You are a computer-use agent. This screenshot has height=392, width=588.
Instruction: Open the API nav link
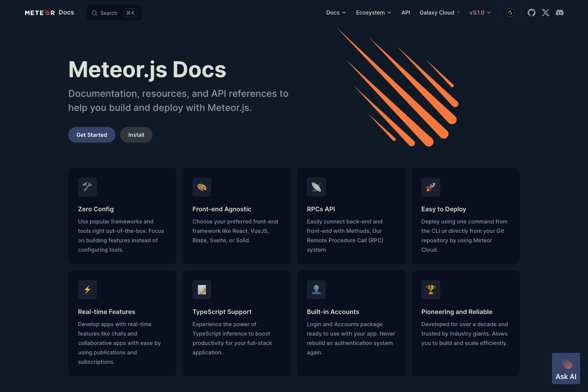point(406,13)
